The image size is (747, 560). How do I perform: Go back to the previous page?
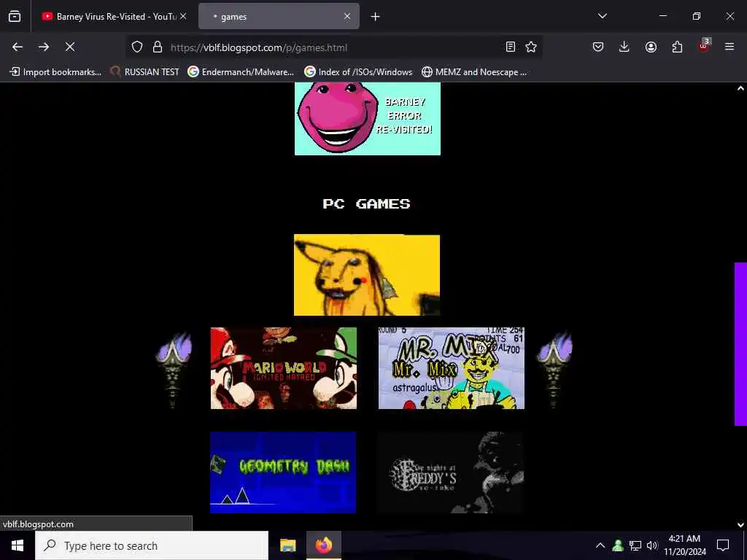pyautogui.click(x=18, y=47)
